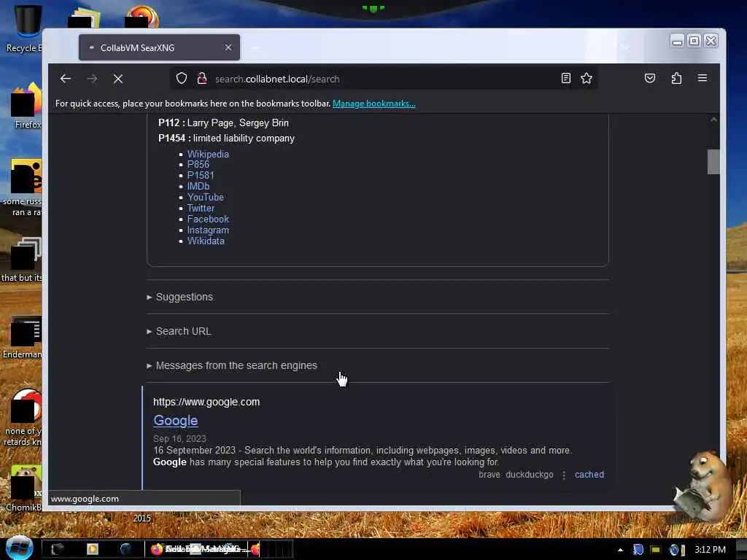747x560 pixels.
Task: Click the 3:12 PM taskbar clock
Action: click(x=710, y=550)
